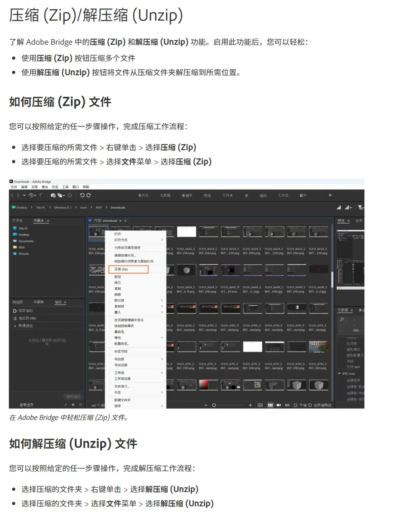Screen dimensions: 420x513
Task: Select view content as details icon
Action: [279, 405]
